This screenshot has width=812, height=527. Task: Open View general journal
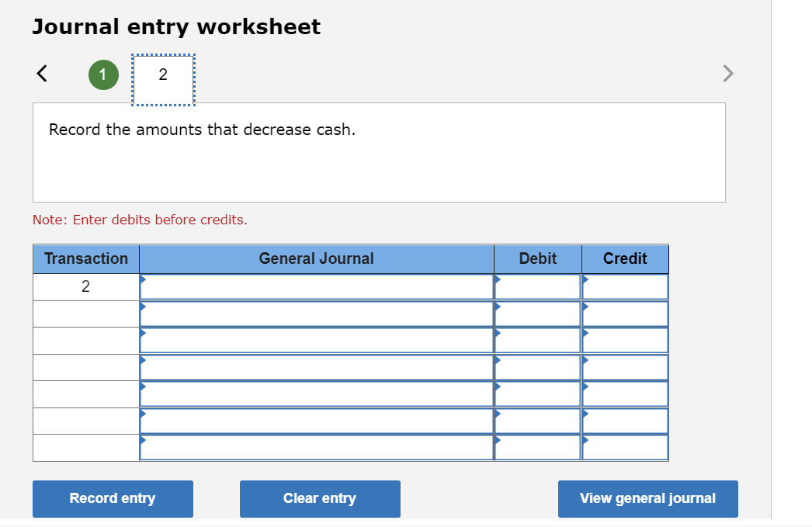click(x=648, y=498)
